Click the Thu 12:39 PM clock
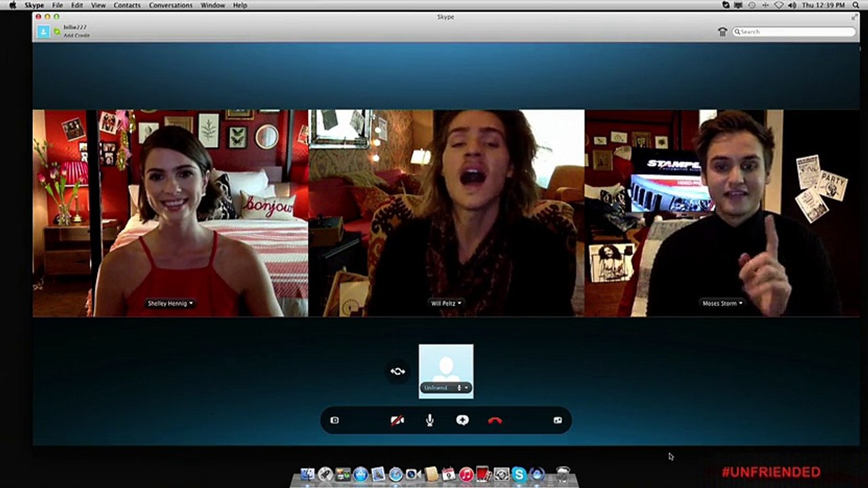This screenshot has width=868, height=488. (823, 5)
